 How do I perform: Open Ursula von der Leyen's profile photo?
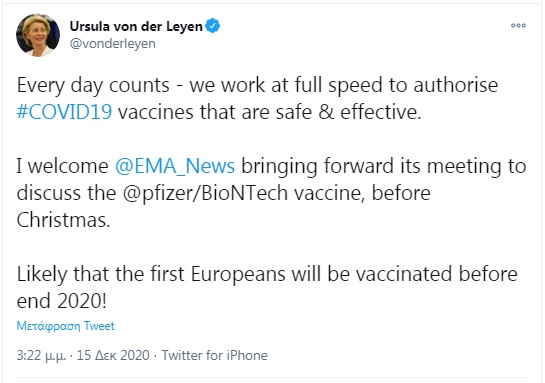coord(38,35)
